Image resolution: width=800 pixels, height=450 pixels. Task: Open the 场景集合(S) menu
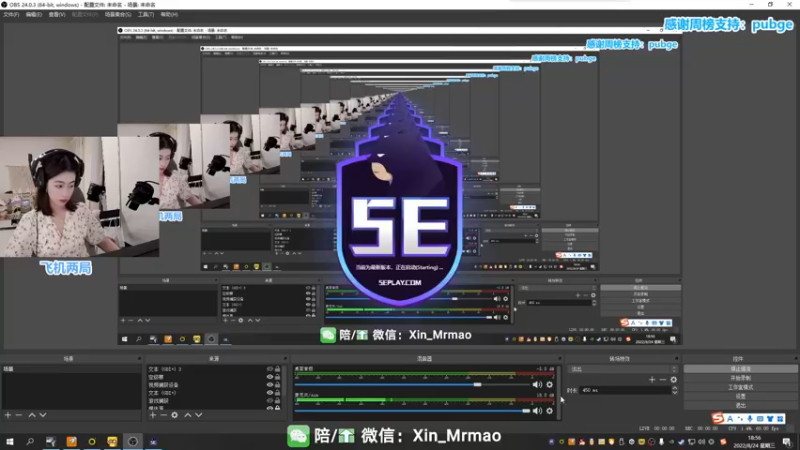click(x=118, y=15)
